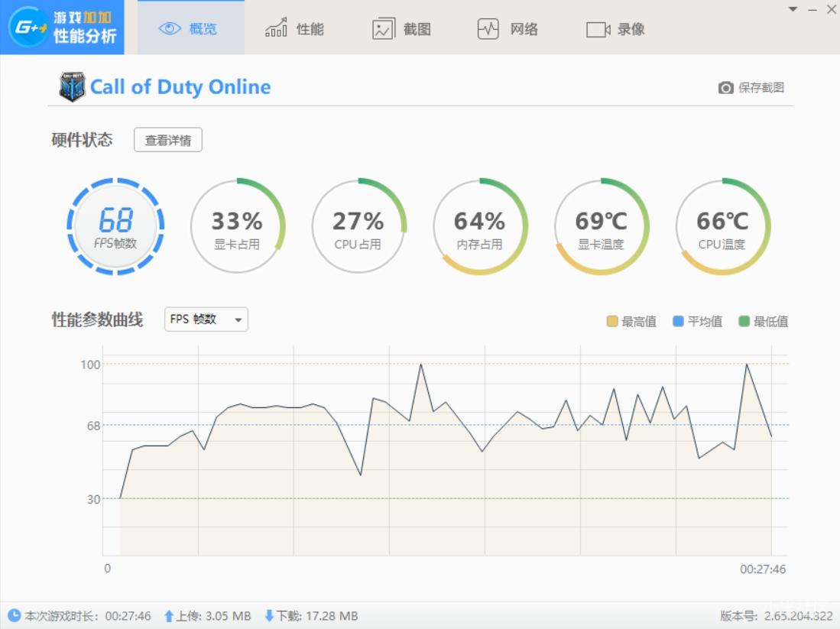Viewport: 840px width, 629px height.
Task: Click the camcorder icon of 录像 tab
Action: [x=598, y=30]
